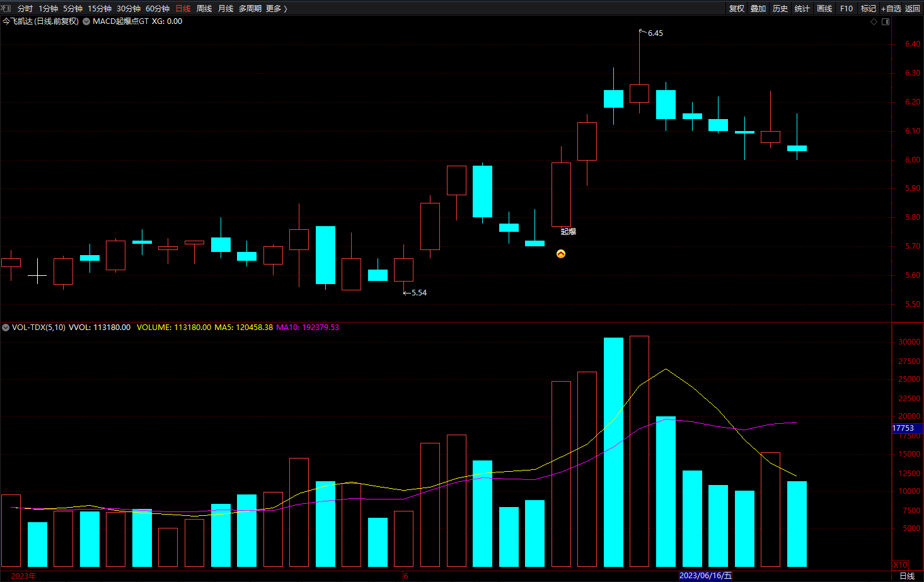Click the XG: 0.00 indicator value

click(x=167, y=21)
